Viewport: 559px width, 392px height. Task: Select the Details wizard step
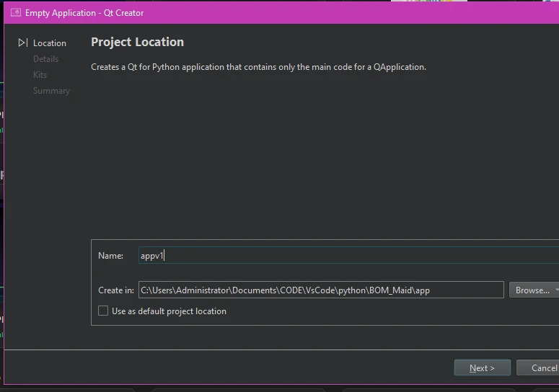pyautogui.click(x=45, y=59)
